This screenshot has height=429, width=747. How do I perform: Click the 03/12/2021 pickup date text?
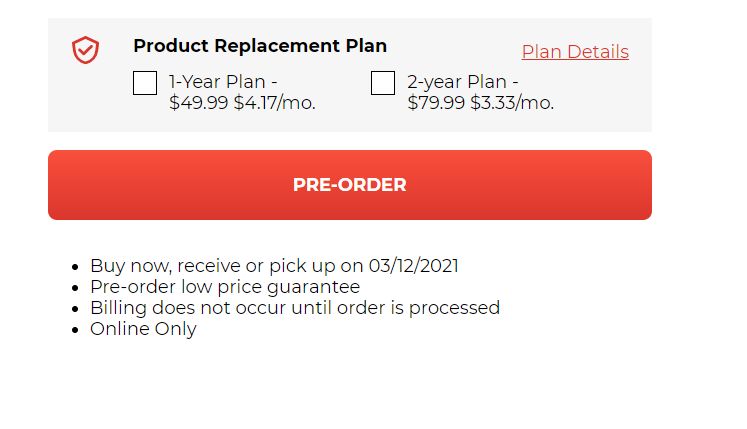pyautogui.click(x=414, y=266)
